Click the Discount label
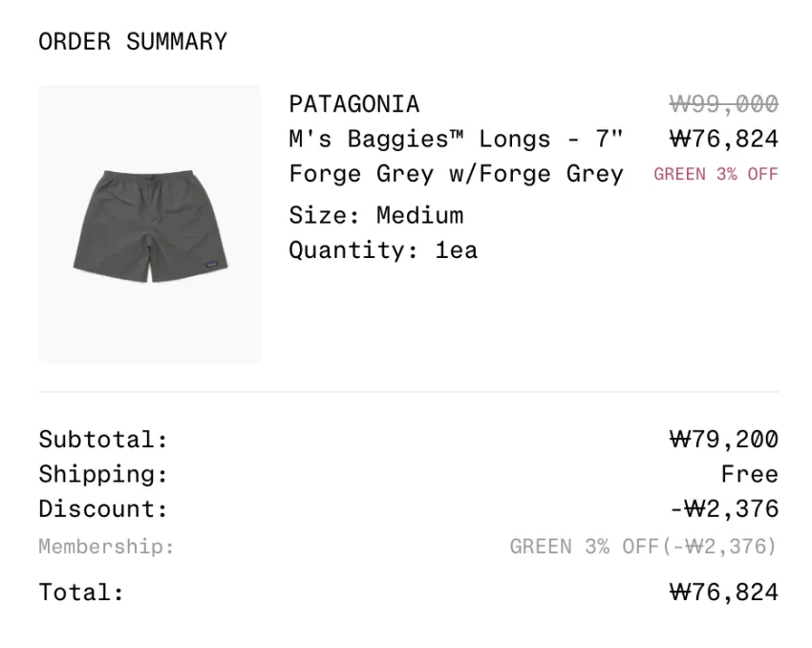Image resolution: width=812 pixels, height=648 pixels. click(103, 509)
